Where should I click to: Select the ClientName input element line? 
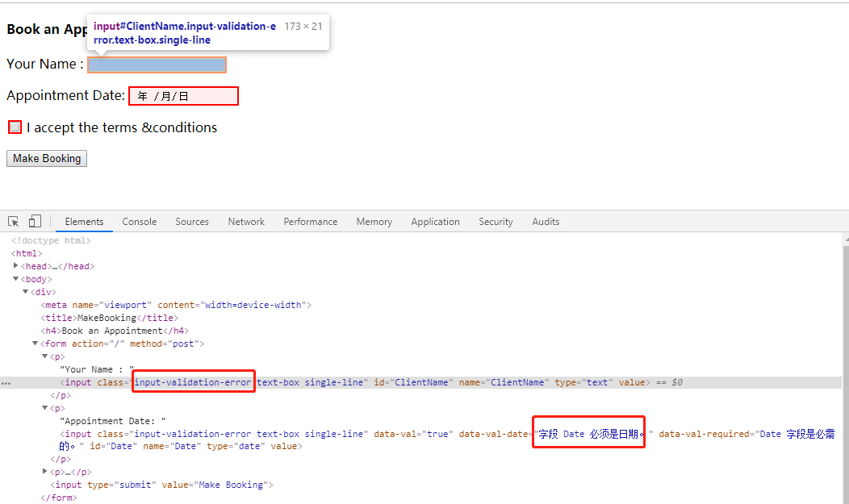(355, 382)
